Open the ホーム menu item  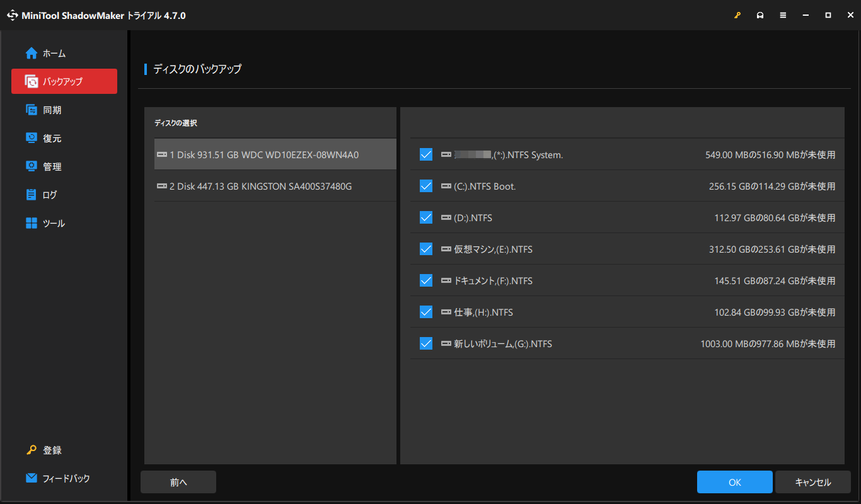tap(64, 54)
